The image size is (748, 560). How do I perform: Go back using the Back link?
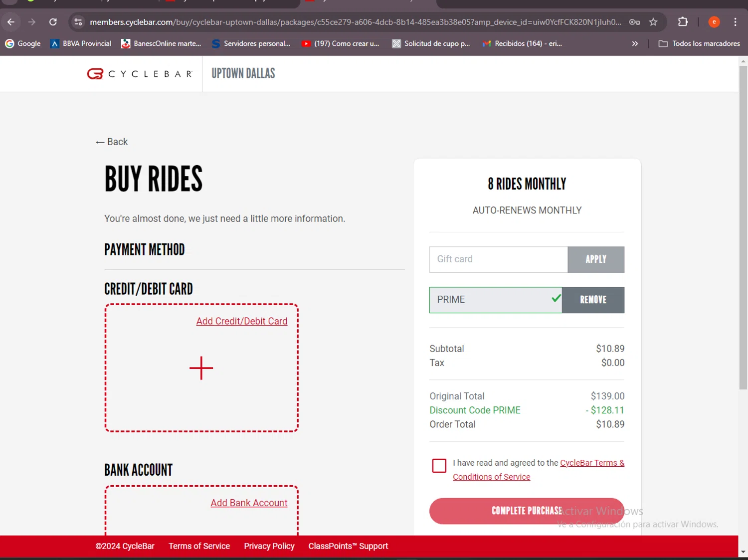[x=112, y=142]
